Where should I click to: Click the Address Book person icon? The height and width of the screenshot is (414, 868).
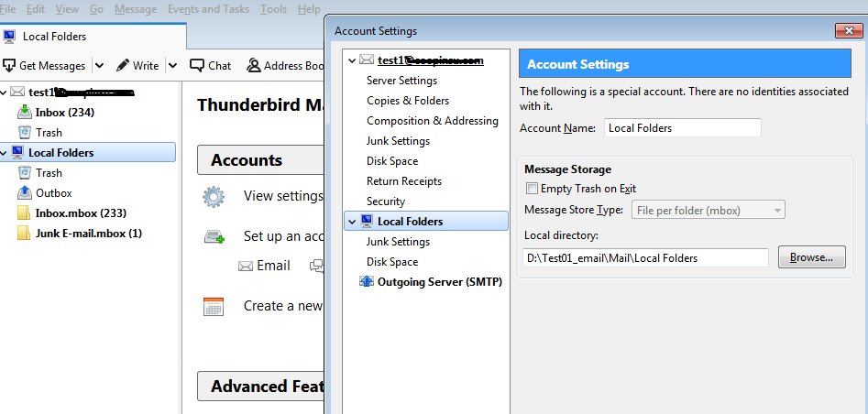coord(254,65)
